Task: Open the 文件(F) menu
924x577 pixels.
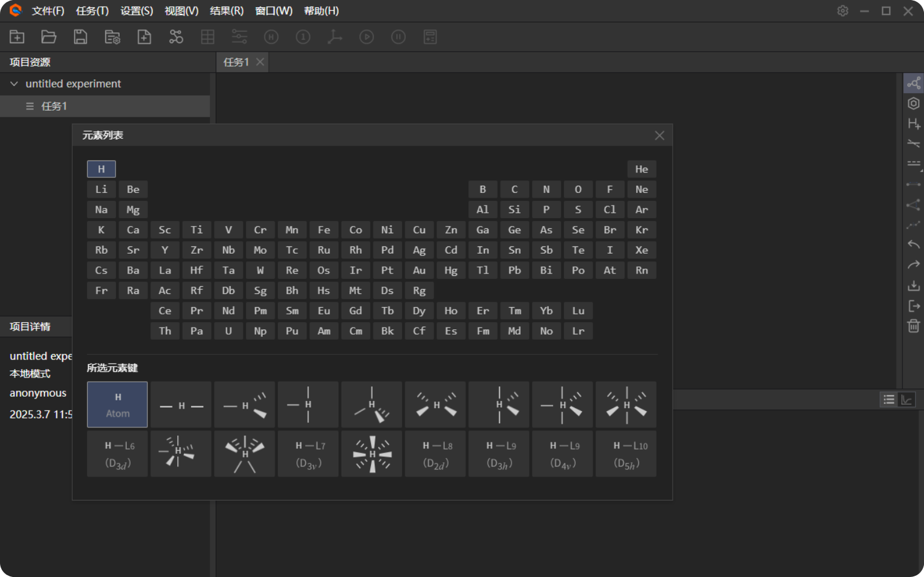Action: [x=48, y=11]
